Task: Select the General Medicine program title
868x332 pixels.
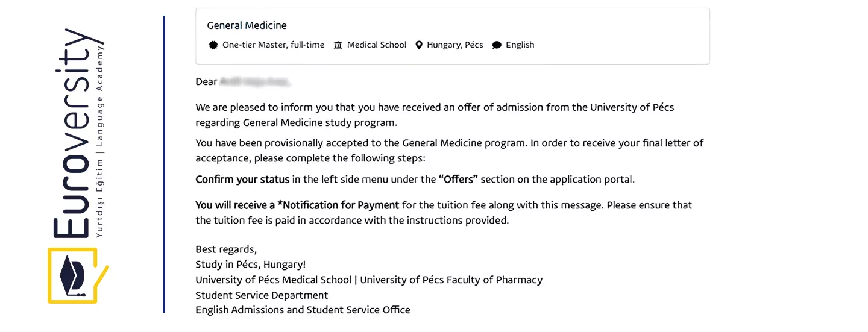Action: (247, 25)
